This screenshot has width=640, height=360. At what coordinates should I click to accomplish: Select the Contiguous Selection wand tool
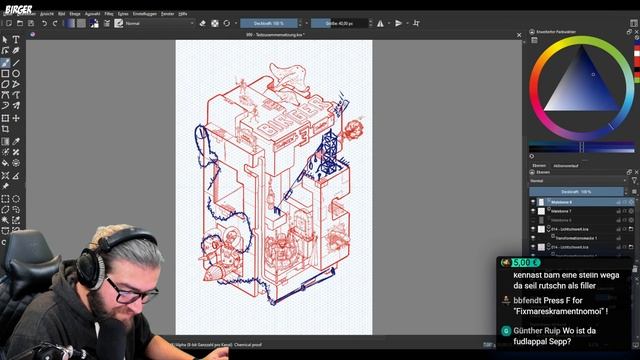coord(5,220)
